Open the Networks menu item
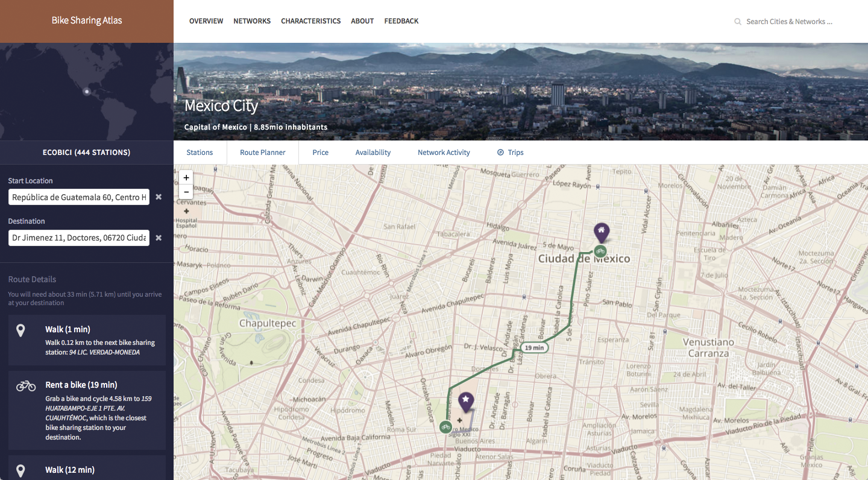 tap(252, 21)
